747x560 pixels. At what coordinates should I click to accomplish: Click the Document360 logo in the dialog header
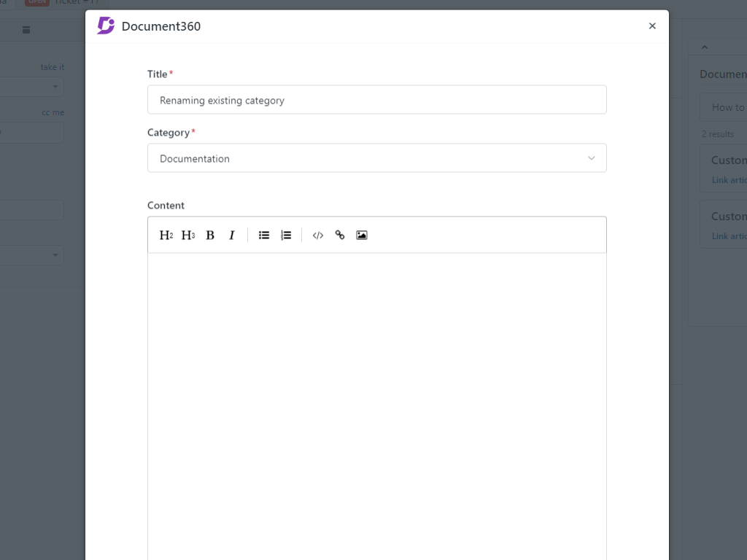106,26
